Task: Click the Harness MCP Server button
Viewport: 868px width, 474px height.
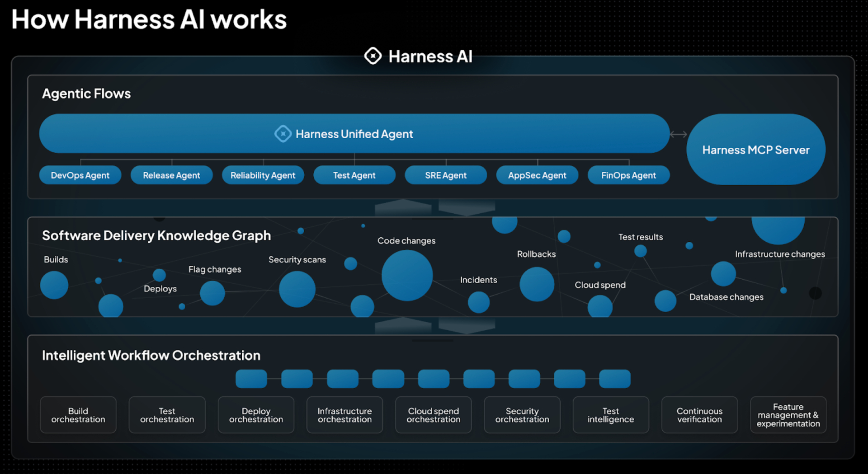Action: pos(755,149)
